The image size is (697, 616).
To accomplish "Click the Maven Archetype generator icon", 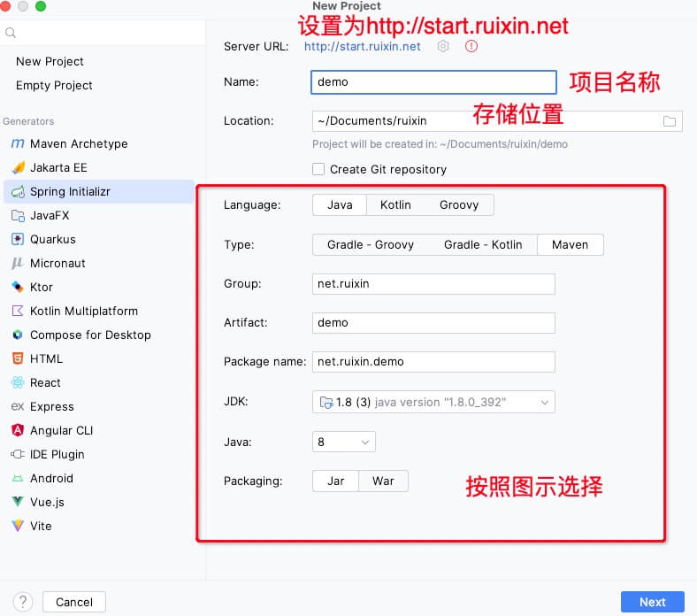I will point(18,143).
